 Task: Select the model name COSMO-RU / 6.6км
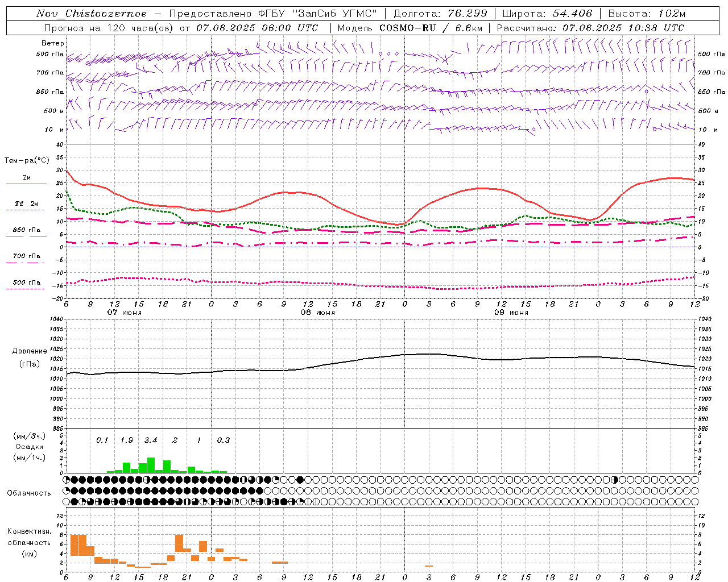pos(431,28)
